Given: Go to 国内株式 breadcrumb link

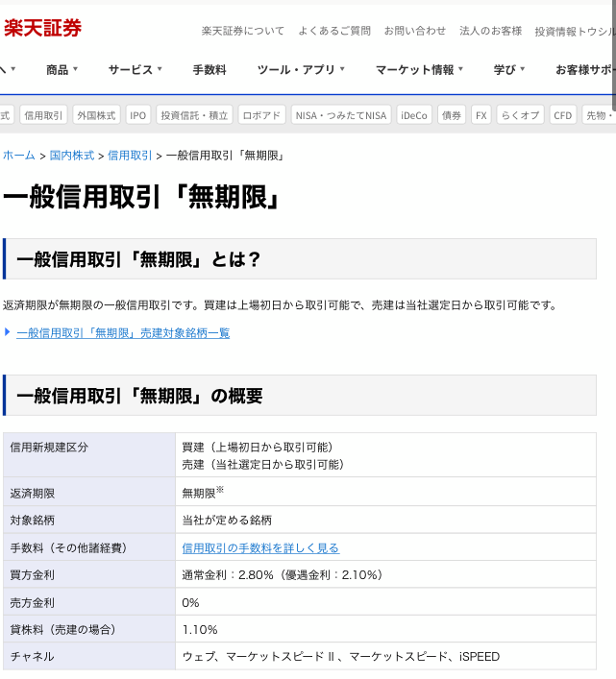Looking at the screenshot, I should [x=71, y=156].
